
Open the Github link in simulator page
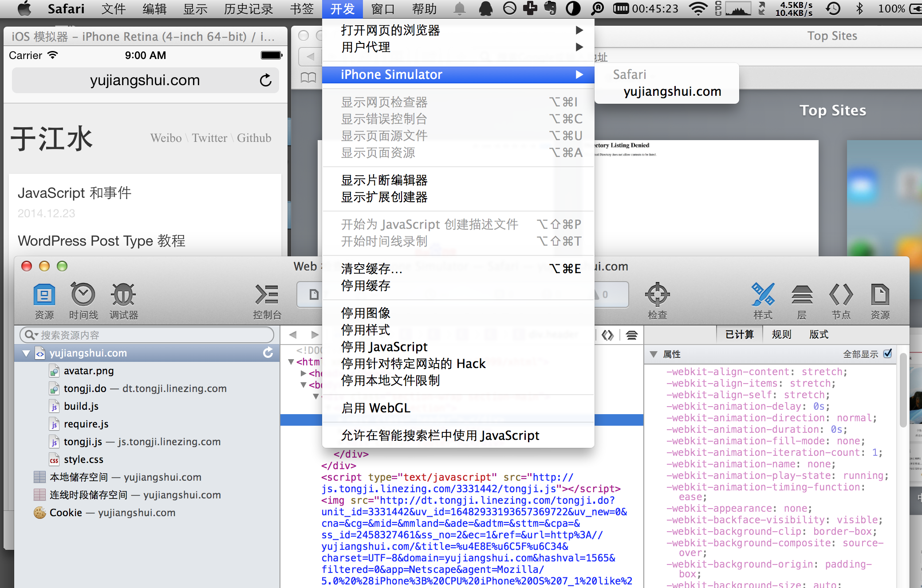tap(254, 138)
